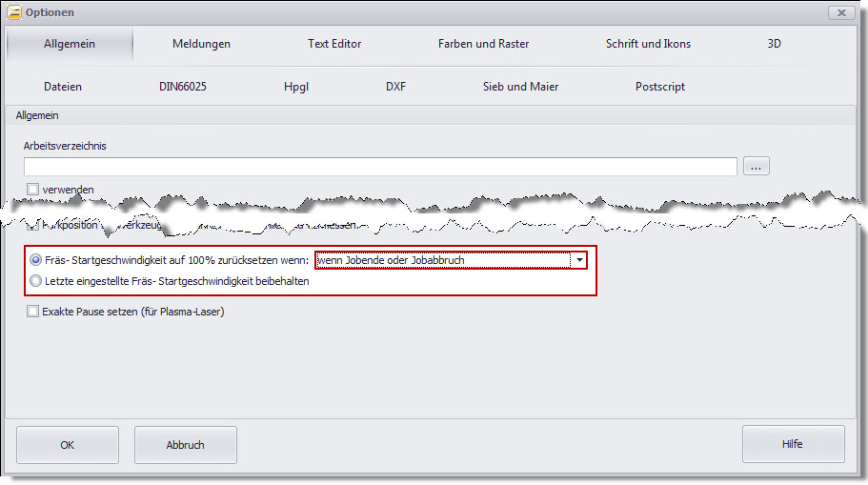
Task: Open the Text Editor tab
Action: coord(334,44)
